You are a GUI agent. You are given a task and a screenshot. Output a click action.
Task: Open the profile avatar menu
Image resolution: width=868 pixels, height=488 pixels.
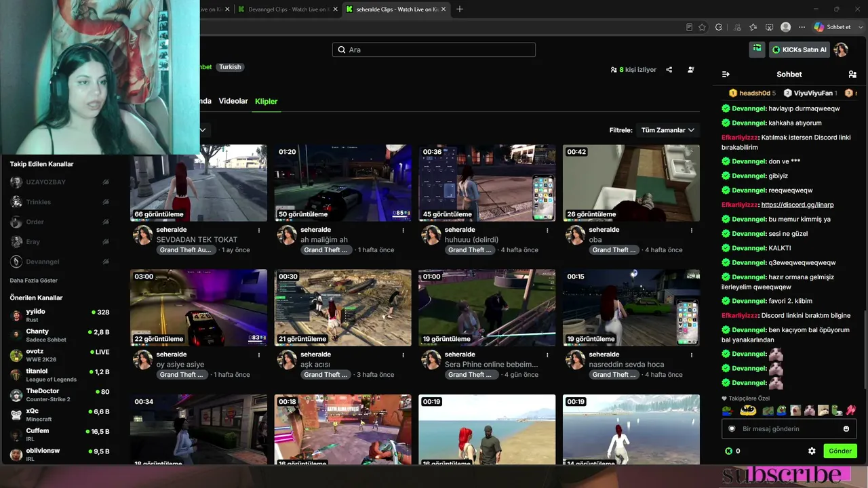(x=841, y=49)
